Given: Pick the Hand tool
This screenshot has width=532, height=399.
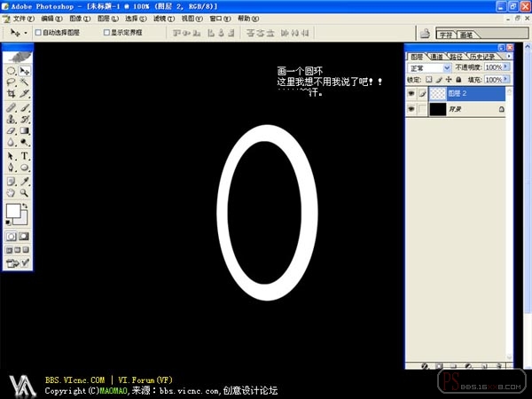Looking at the screenshot, I should (11, 193).
